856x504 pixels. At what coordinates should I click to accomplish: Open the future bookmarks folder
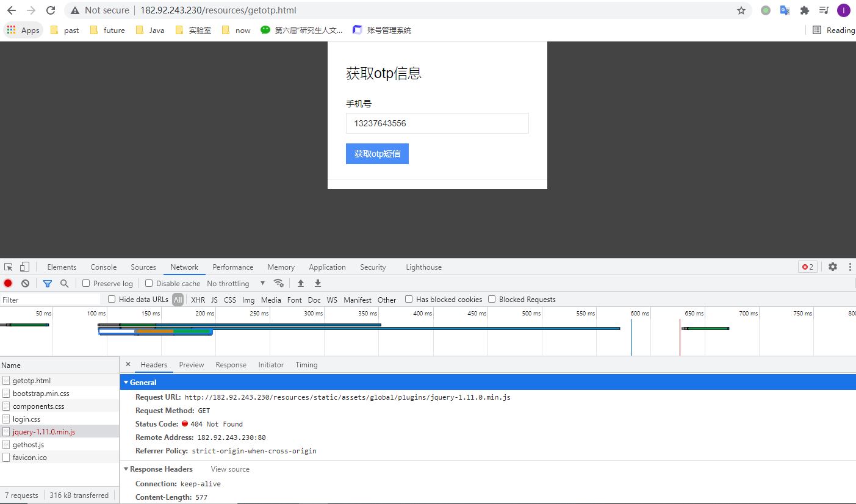107,30
